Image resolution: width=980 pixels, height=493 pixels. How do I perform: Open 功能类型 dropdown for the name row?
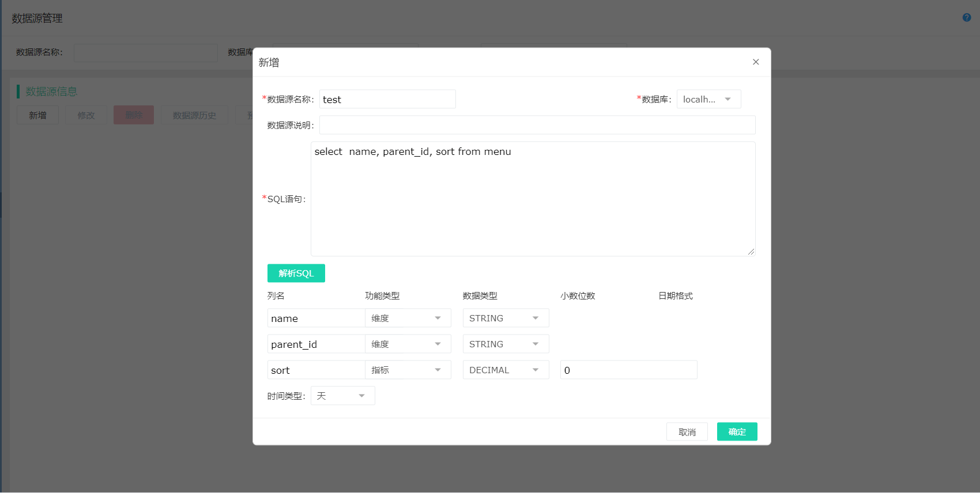click(408, 318)
